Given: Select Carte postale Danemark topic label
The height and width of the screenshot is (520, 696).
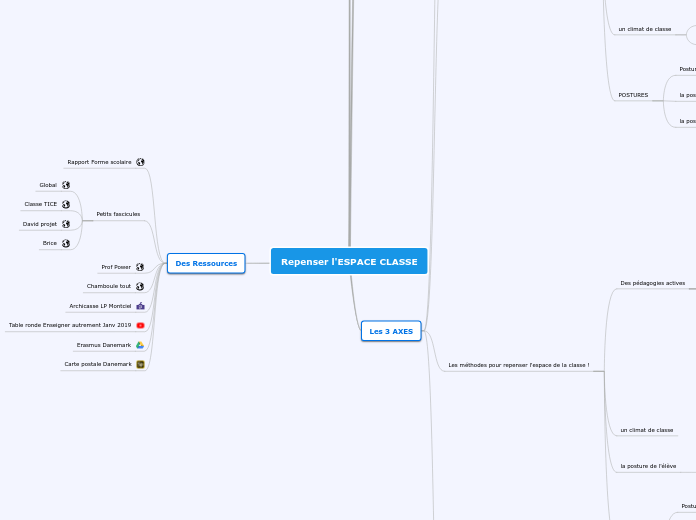Looking at the screenshot, I should point(98,364).
